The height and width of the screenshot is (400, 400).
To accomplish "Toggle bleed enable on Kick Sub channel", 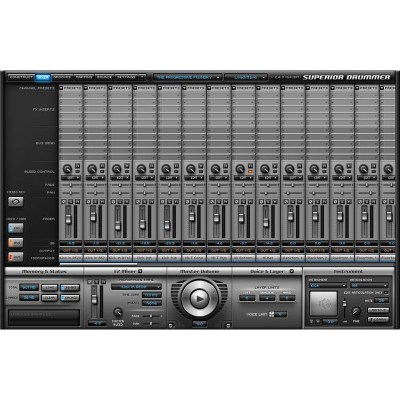I will click(177, 166).
